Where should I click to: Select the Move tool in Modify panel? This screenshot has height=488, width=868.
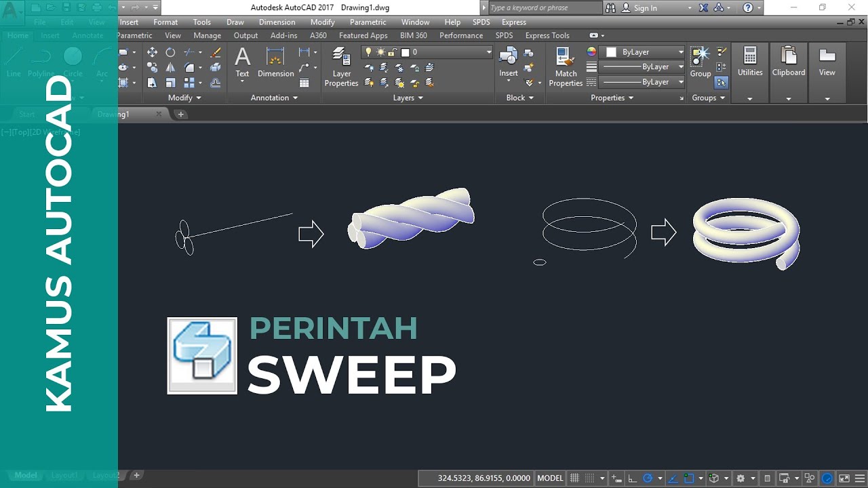pyautogui.click(x=152, y=52)
